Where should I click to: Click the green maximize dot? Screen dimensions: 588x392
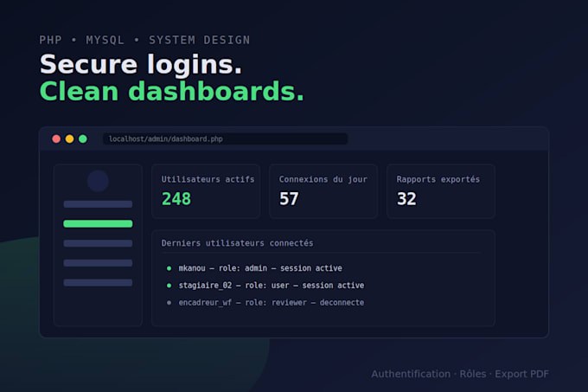pyautogui.click(x=83, y=138)
